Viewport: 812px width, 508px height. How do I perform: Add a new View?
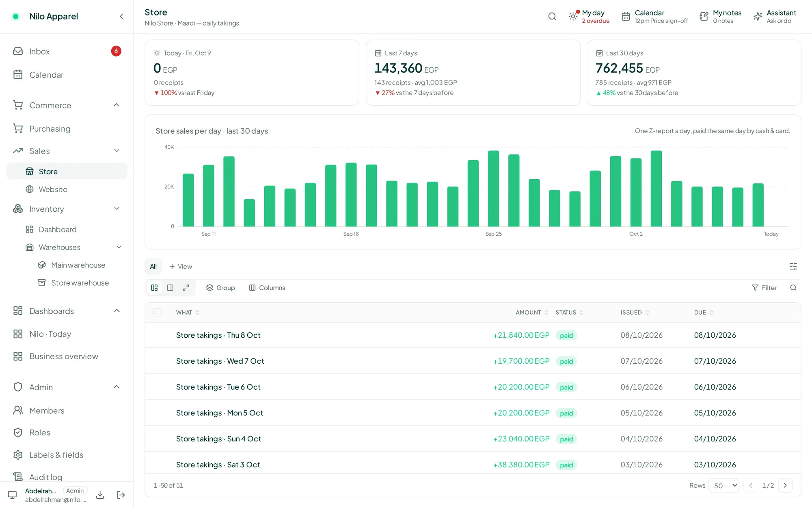click(x=181, y=267)
